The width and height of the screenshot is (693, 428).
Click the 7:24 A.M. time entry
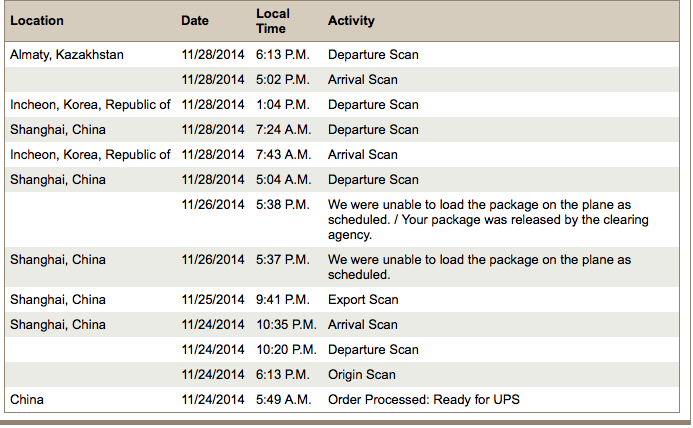coord(283,130)
